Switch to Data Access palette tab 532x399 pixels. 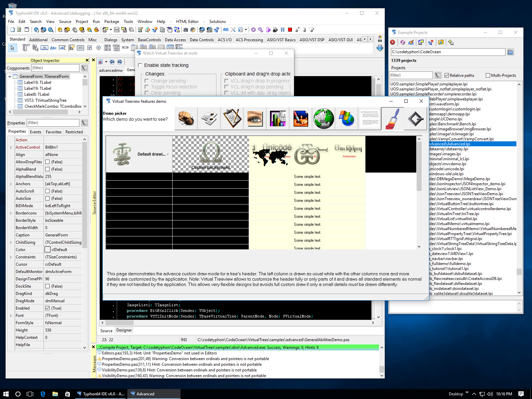tap(175, 40)
